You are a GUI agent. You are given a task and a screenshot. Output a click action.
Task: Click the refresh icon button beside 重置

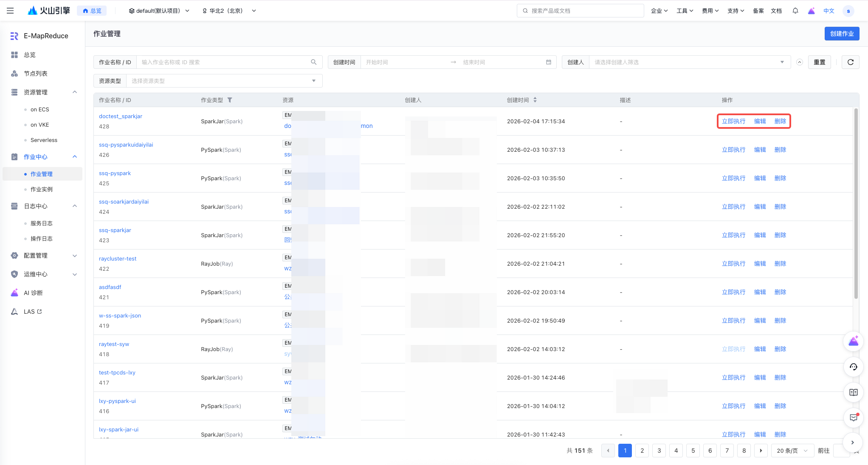[850, 62]
